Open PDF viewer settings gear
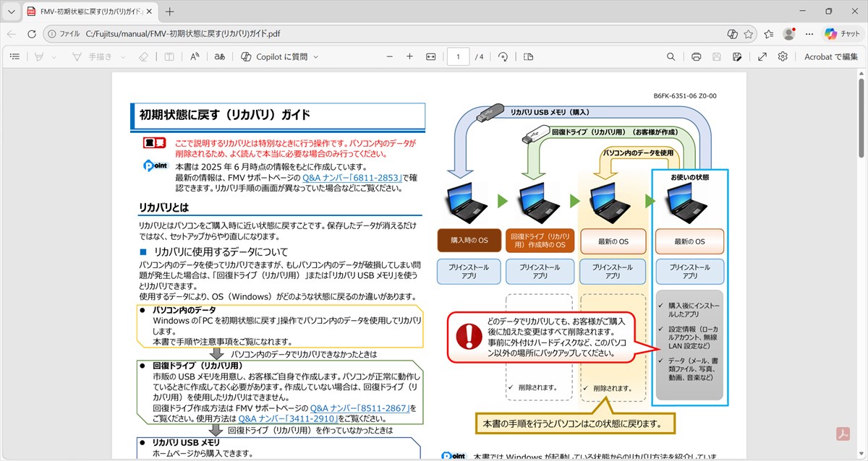 point(783,56)
